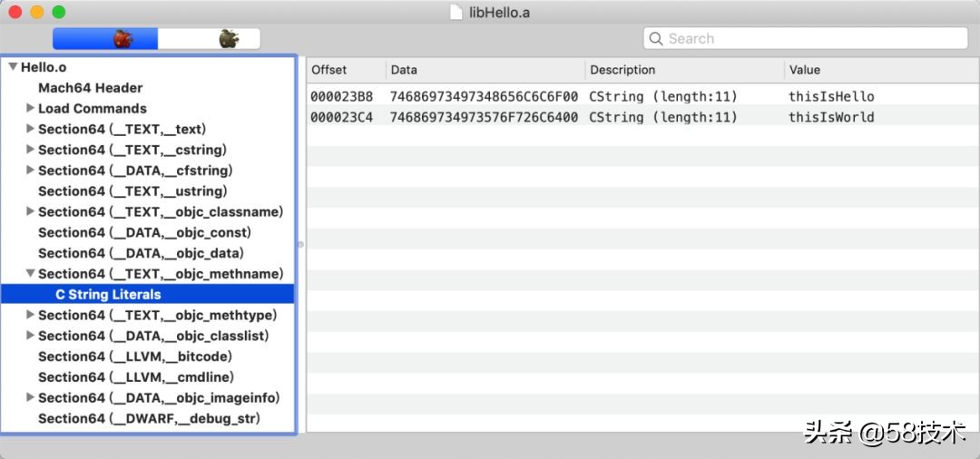980x459 pixels.
Task: Expand Section64 (__TEXT,__text) node
Action: click(30, 129)
